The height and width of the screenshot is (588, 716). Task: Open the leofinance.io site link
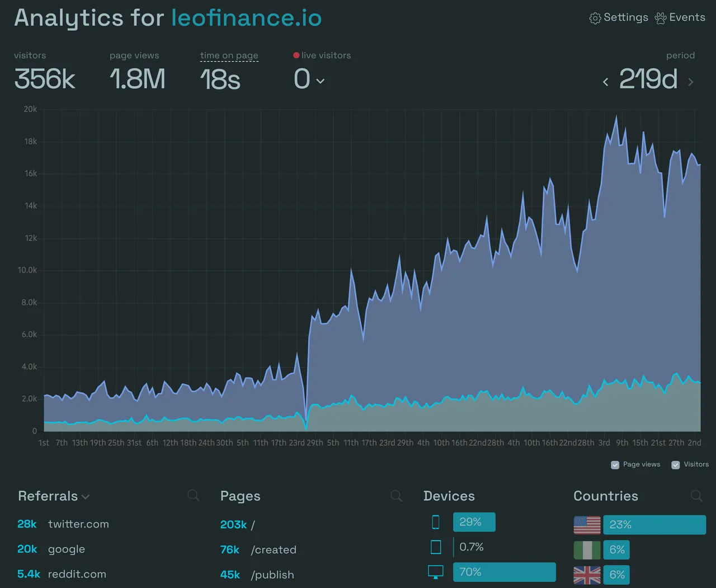[x=247, y=18]
